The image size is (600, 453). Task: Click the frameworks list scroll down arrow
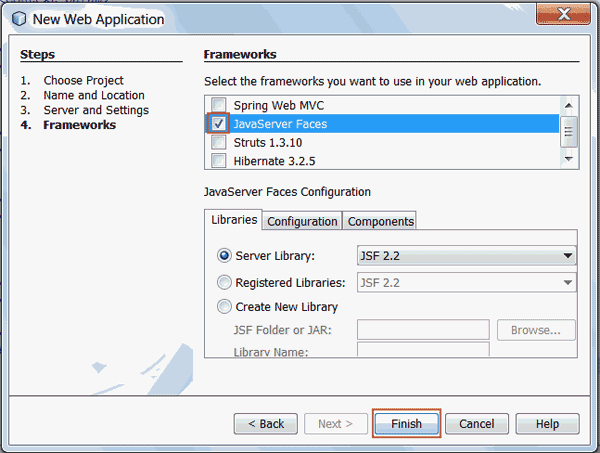pyautogui.click(x=569, y=159)
